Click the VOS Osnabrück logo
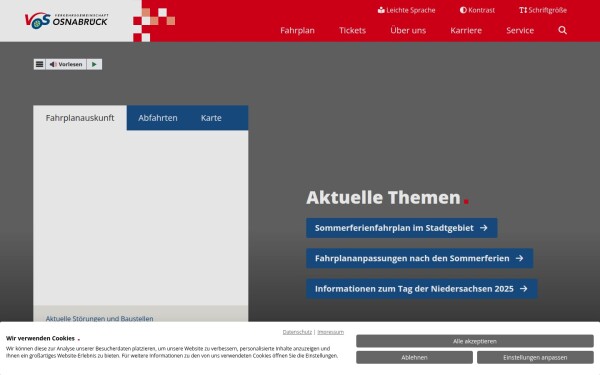The image size is (600, 375). pyautogui.click(x=67, y=20)
